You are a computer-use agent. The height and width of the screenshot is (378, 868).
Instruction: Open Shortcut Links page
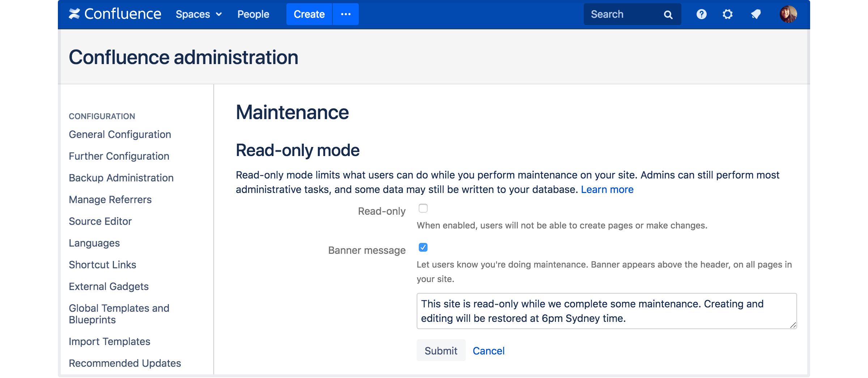tap(102, 265)
